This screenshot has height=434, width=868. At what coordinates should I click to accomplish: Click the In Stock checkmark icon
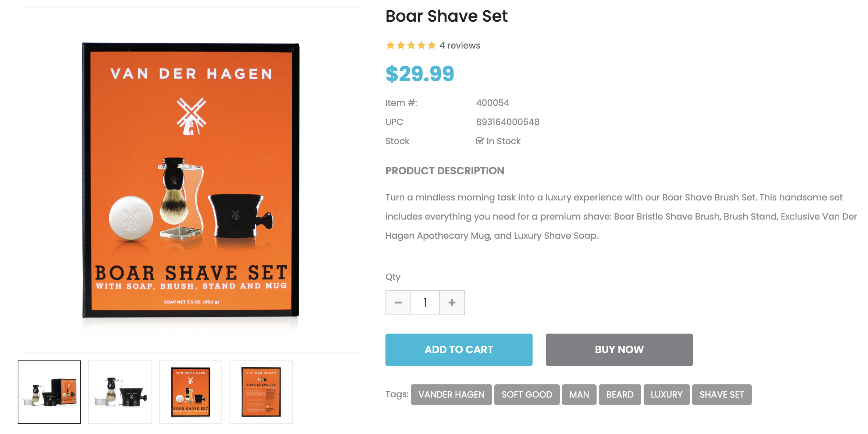click(480, 141)
